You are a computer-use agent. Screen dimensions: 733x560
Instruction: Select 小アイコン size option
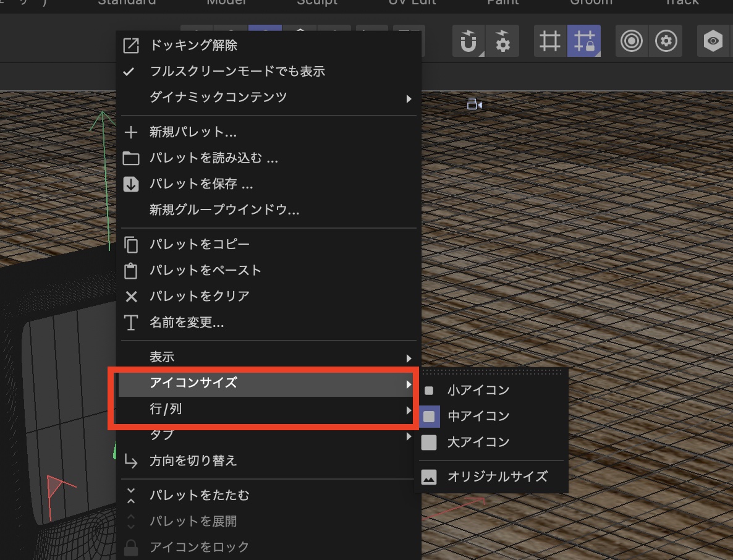coord(478,391)
